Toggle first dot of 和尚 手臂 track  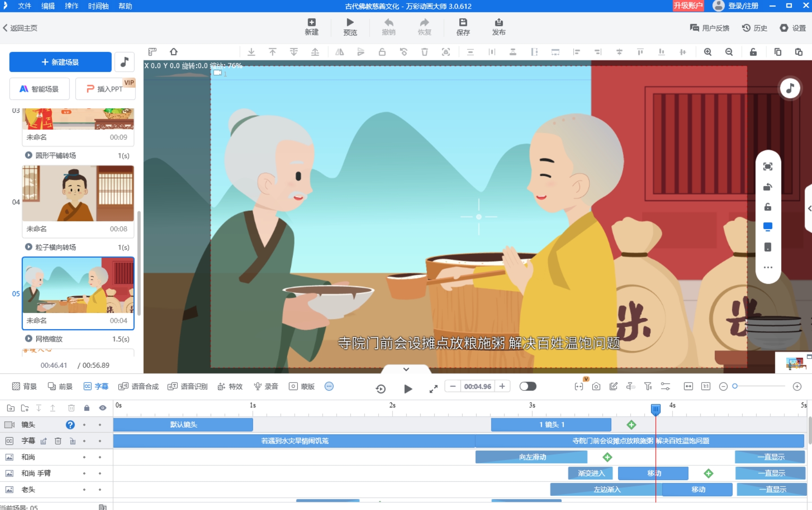pyautogui.click(x=84, y=473)
